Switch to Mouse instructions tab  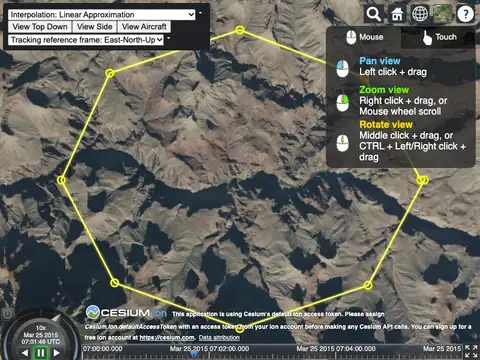tap(364, 37)
